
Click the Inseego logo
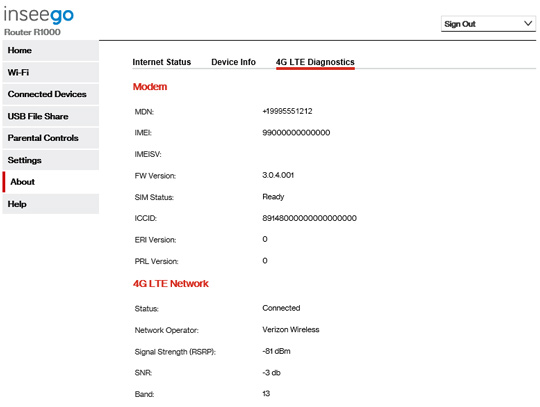(x=39, y=15)
